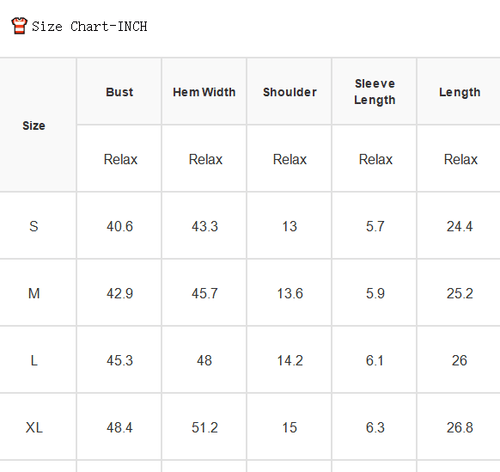The image size is (500, 472).
Task: Click the XL size row label
Action: tap(34, 427)
